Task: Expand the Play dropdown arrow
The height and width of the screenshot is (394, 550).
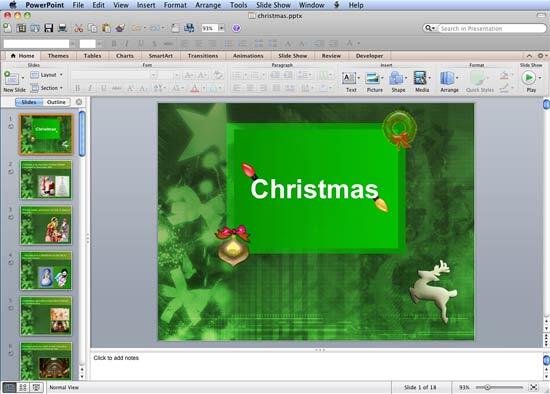Action: [540, 78]
